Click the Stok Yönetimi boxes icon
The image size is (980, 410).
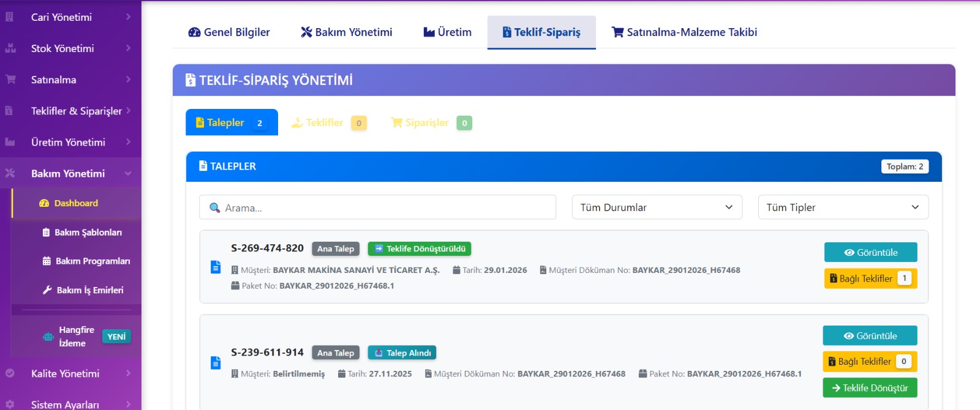point(10,48)
